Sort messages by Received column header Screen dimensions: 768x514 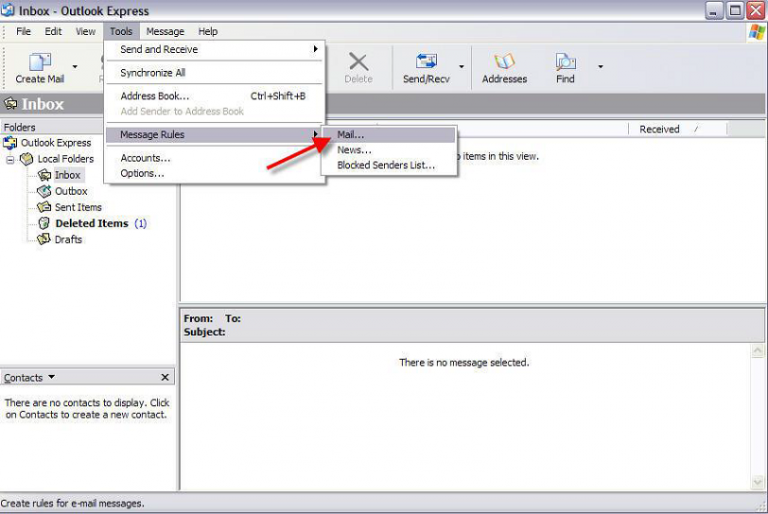pos(660,129)
